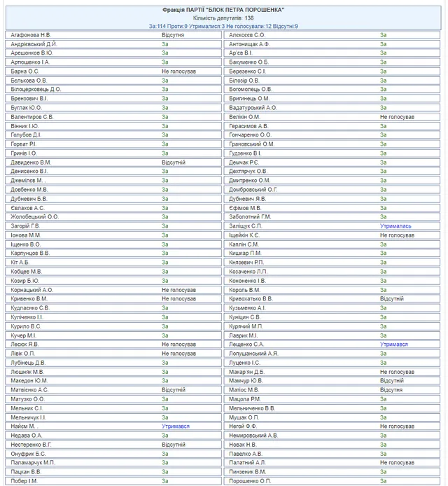This screenshot has width=448, height=486.
Task: Select deputy Грановський О.М.
Action: coord(251,144)
